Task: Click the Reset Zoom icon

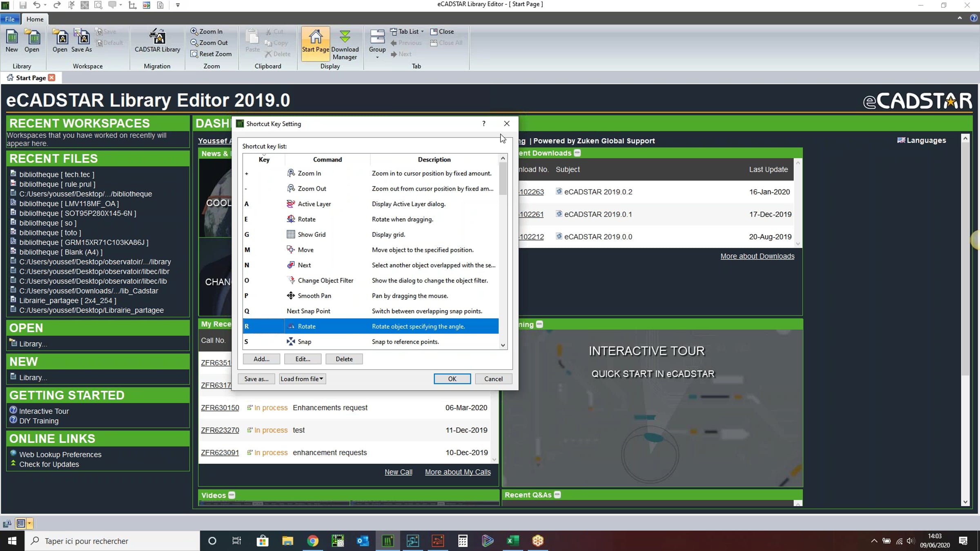Action: click(x=211, y=54)
